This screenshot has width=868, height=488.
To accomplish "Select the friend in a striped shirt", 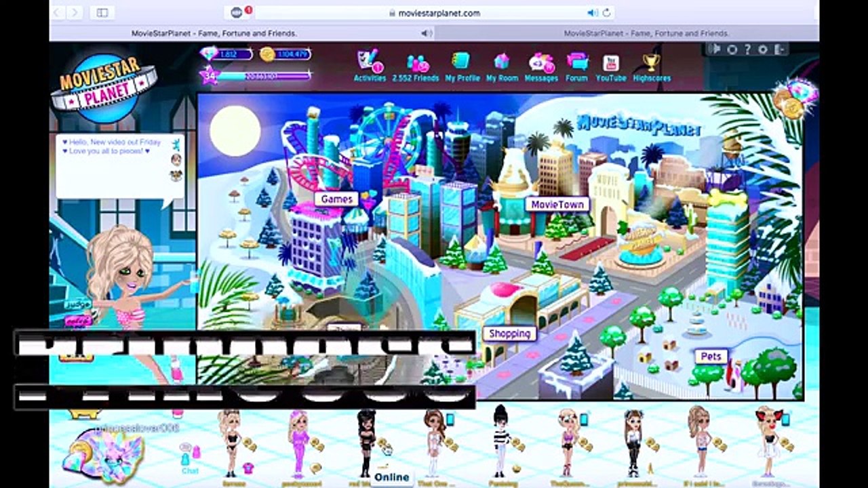I will click(501, 441).
